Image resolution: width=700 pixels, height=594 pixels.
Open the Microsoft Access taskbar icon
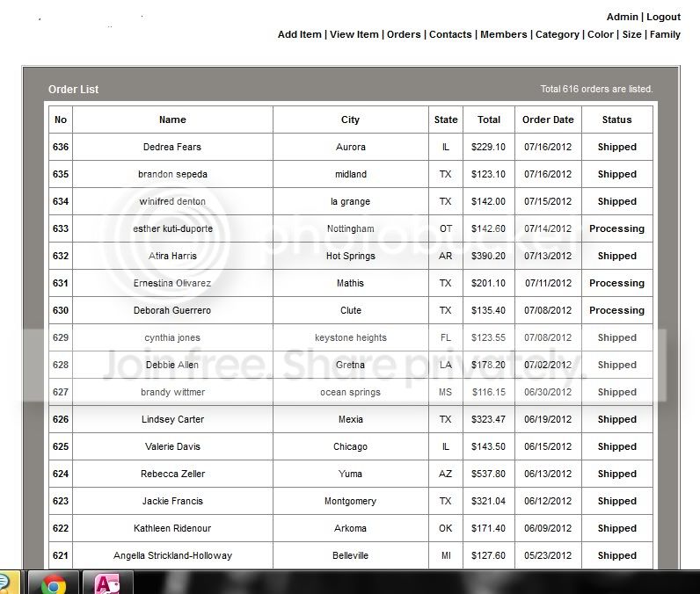[107, 583]
